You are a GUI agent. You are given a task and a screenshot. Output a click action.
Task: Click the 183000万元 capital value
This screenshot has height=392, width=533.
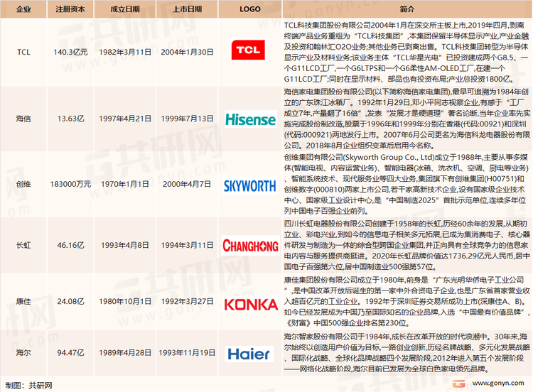pos(70,184)
